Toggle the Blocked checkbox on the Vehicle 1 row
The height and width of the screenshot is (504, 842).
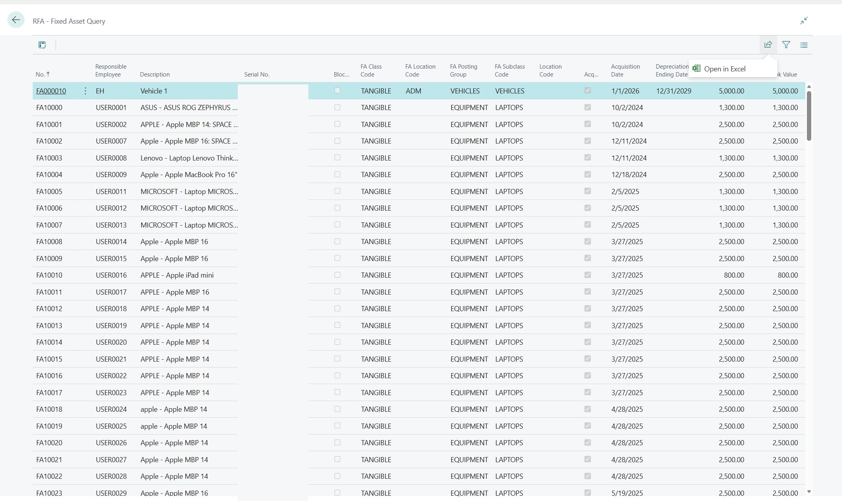coord(337,90)
